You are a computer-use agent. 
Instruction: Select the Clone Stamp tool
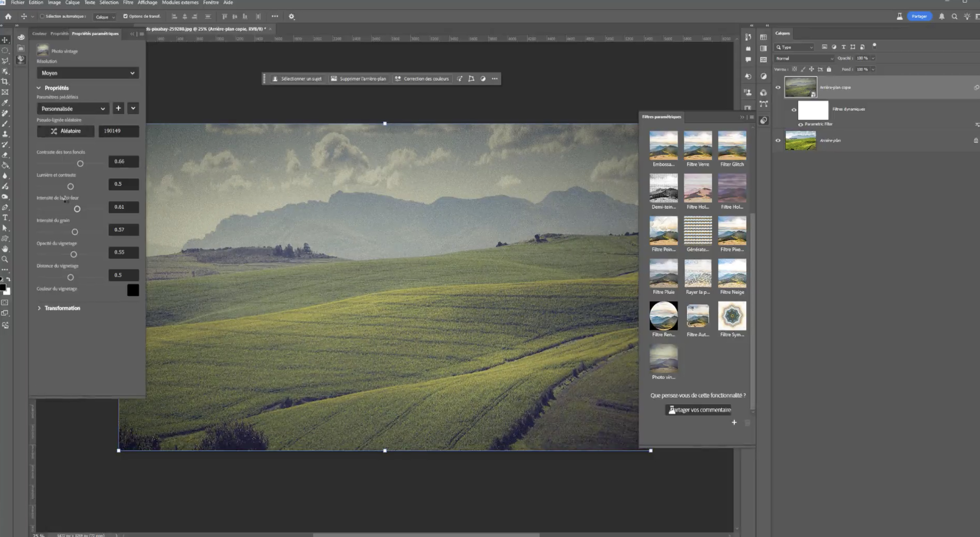coord(5,134)
